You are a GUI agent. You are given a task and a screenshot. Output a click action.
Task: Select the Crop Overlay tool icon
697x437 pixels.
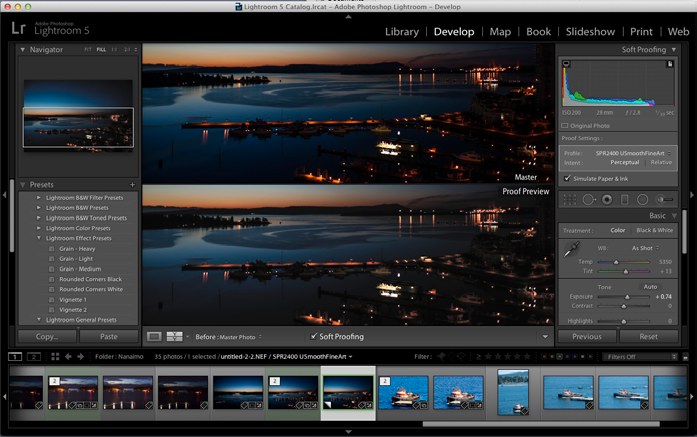[570, 200]
